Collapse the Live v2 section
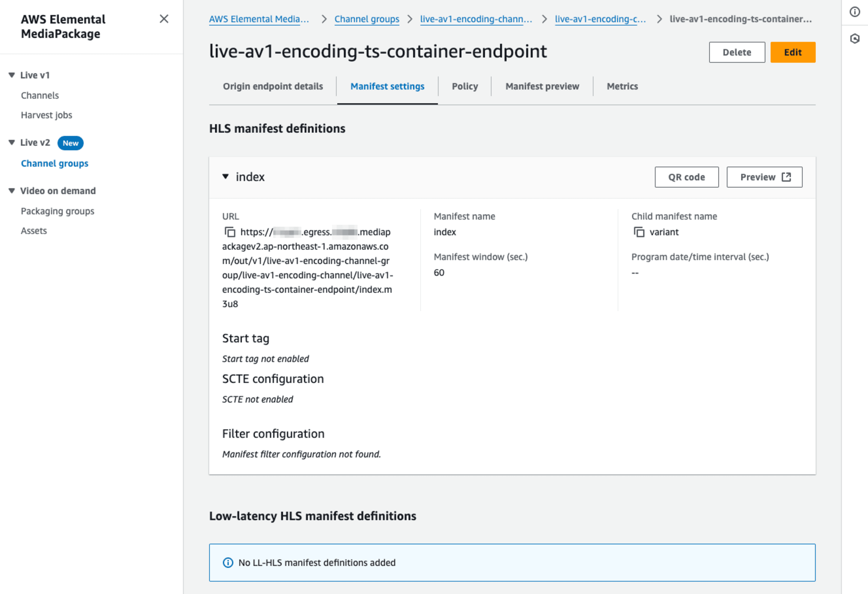This screenshot has width=868, height=594. [12, 142]
